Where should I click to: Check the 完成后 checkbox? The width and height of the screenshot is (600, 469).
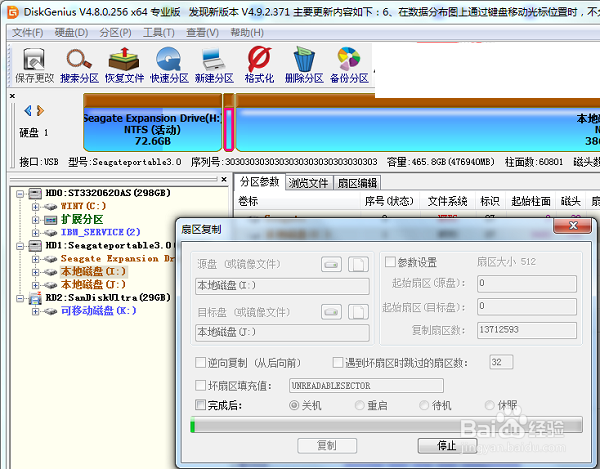click(201, 405)
